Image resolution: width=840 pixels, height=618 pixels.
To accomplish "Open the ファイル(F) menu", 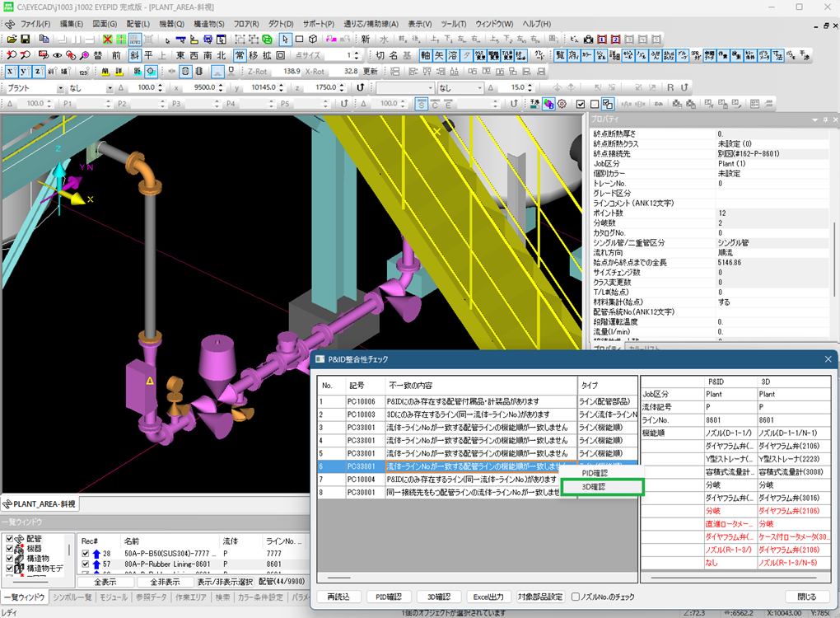I will [35, 24].
